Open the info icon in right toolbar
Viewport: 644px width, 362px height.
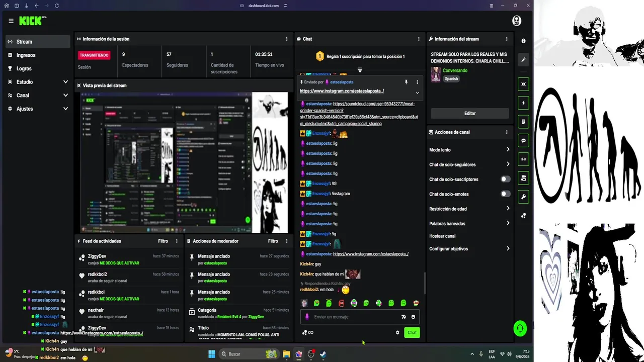point(523,41)
